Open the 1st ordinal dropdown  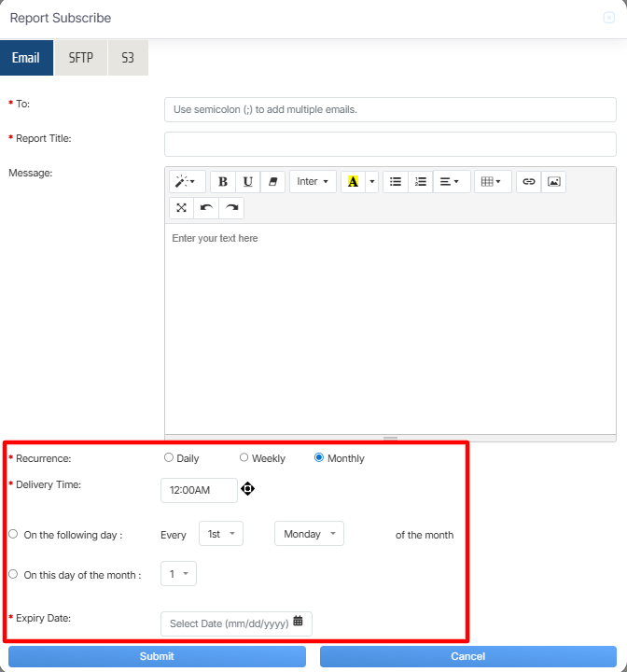221,534
